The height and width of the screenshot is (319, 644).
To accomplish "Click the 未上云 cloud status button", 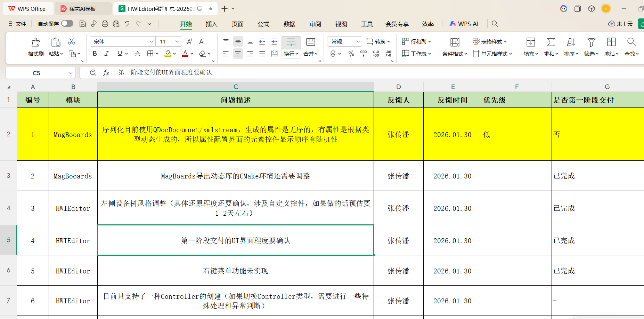I will 620,24.
